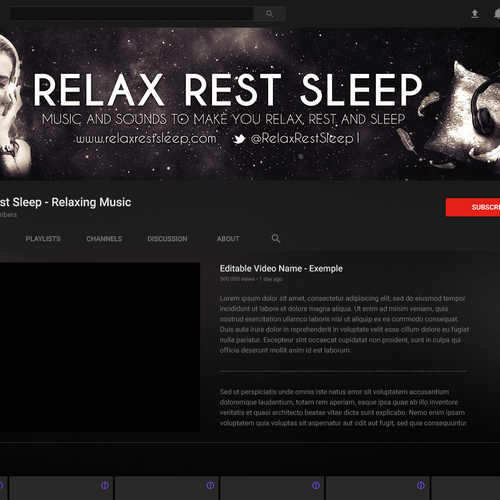Viewport: 500px width, 500px height.
Task: Select the About tab
Action: point(228,239)
